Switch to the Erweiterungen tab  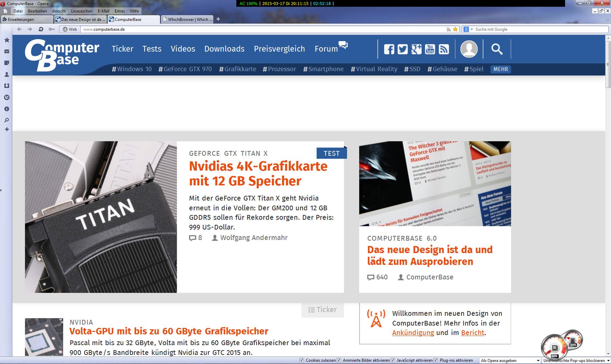pyautogui.click(x=27, y=19)
